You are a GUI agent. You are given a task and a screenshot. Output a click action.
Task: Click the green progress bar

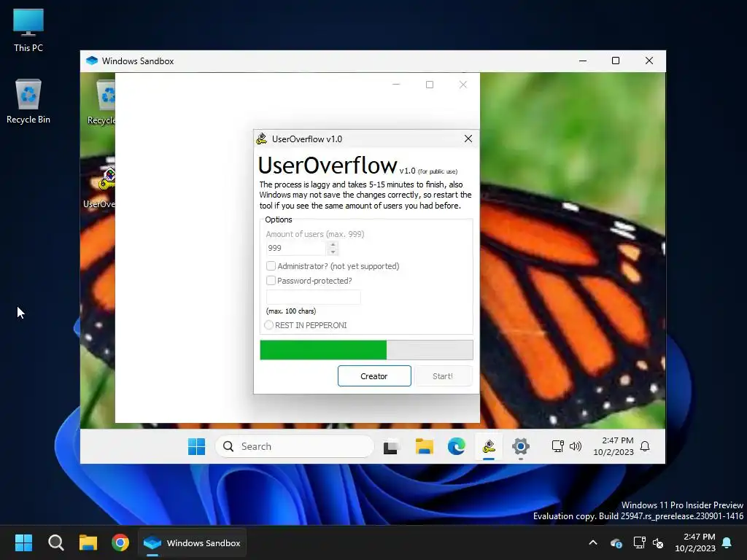tap(366, 350)
